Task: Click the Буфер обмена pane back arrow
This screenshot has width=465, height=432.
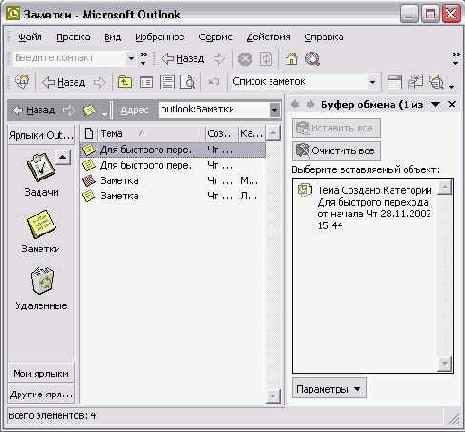Action: 295,104
